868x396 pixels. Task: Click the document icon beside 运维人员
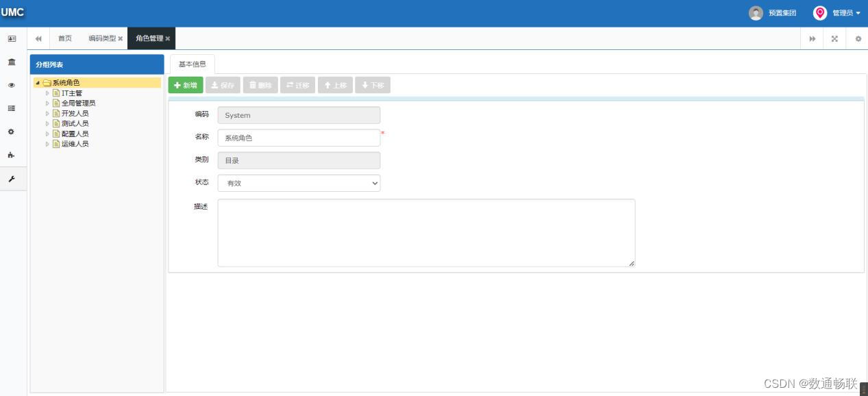coord(56,145)
